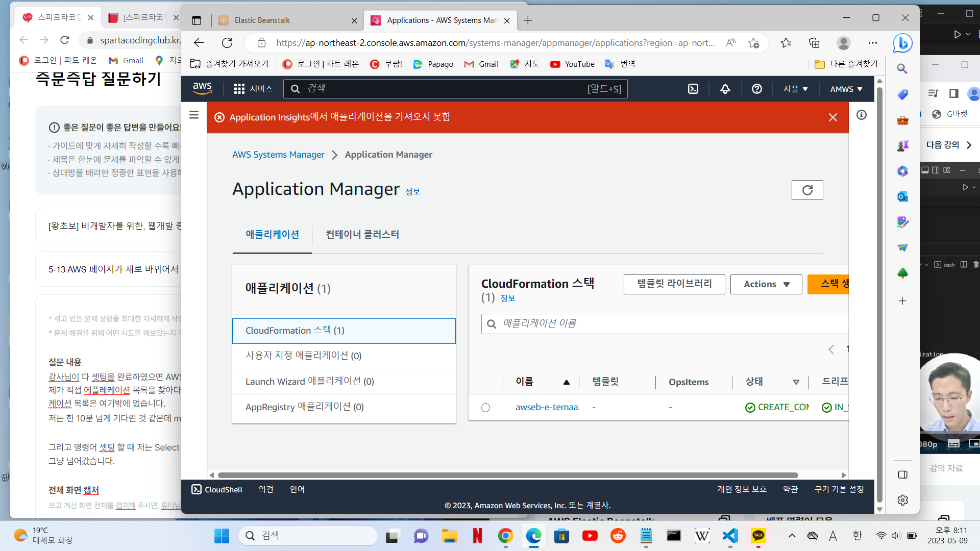Click the AWS console search field
The width and height of the screenshot is (980, 551).
pos(455,89)
